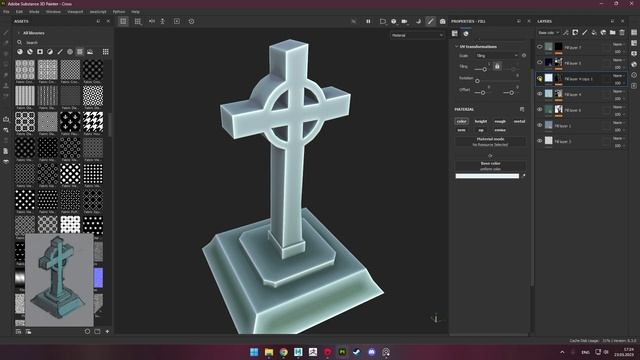The width and height of the screenshot is (640, 360).
Task: Open Texture Set Settings dock icon
Action: click(x=634, y=43)
